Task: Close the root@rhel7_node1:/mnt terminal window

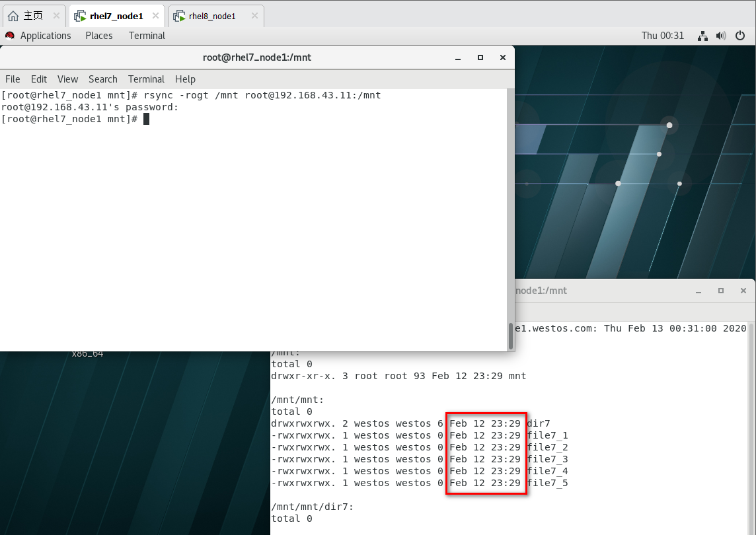Action: pos(503,57)
